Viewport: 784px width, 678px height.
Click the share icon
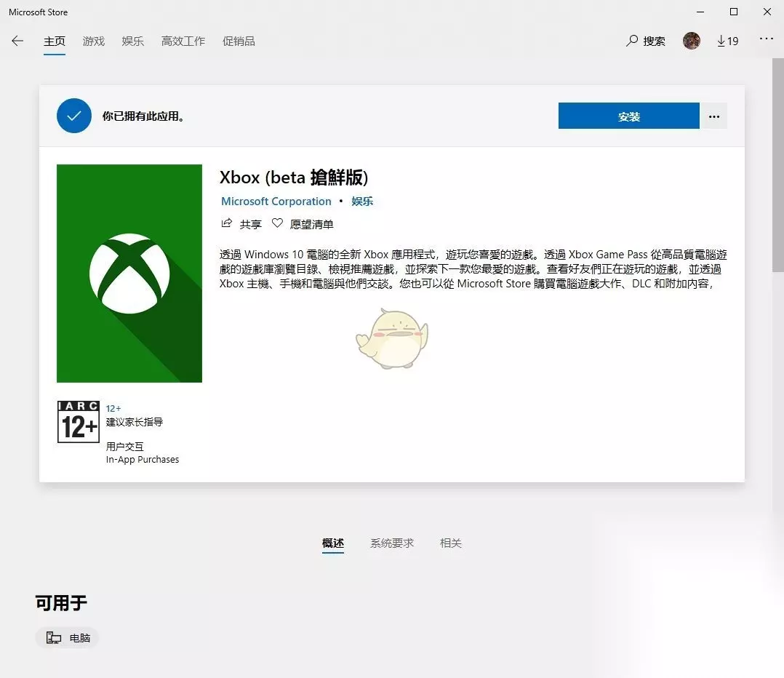226,223
